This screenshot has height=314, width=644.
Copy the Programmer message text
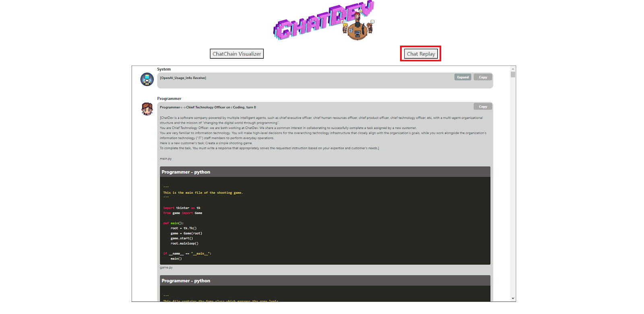[x=483, y=106]
